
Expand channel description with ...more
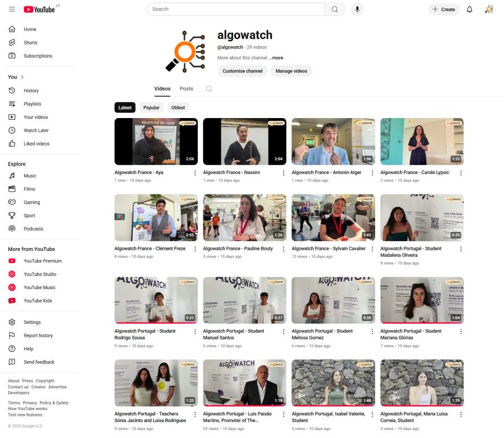pyautogui.click(x=276, y=58)
